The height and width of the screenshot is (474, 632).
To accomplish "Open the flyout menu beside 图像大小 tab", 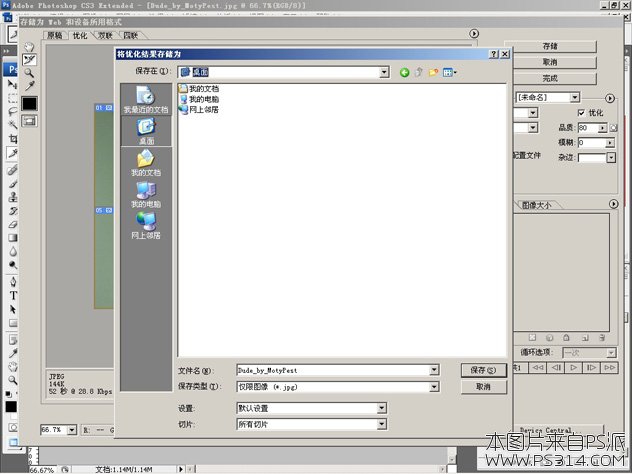I will coord(613,204).
